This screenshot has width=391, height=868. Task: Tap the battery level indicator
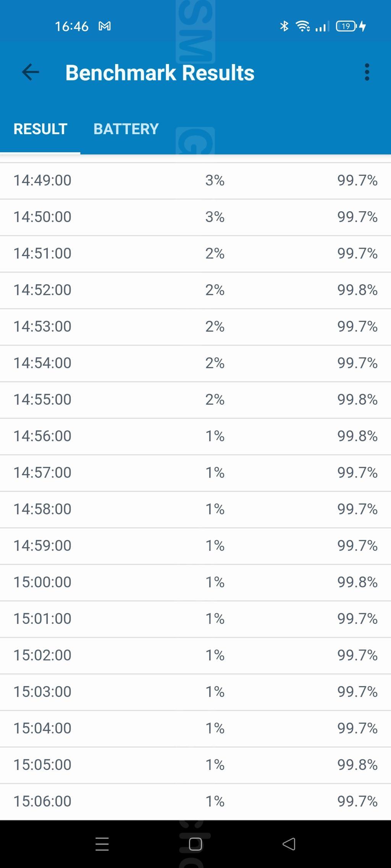point(346,26)
